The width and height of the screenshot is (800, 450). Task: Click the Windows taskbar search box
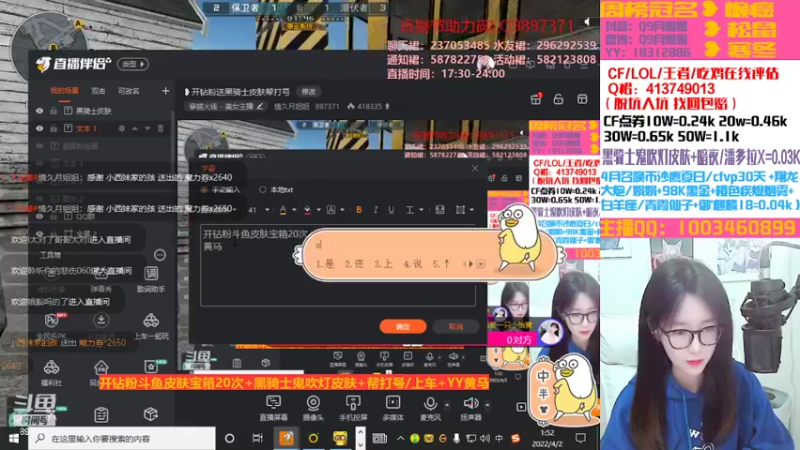pos(122,438)
